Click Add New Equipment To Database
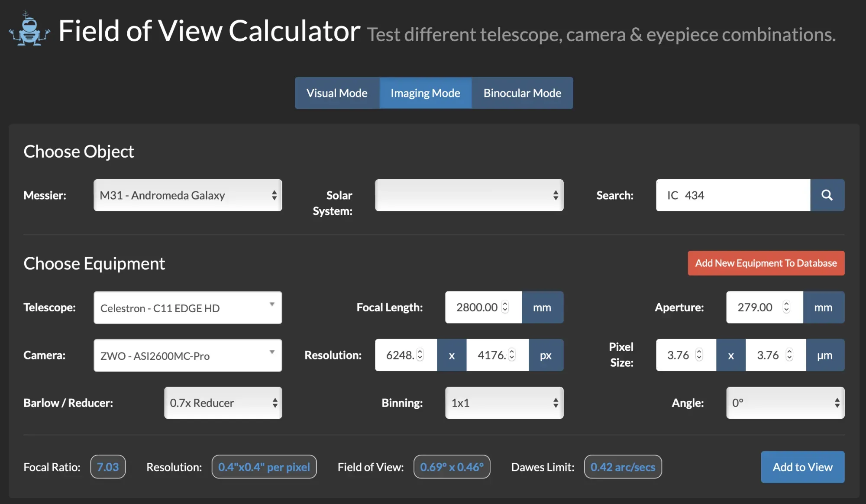Image resolution: width=866 pixels, height=504 pixels. pyautogui.click(x=766, y=263)
